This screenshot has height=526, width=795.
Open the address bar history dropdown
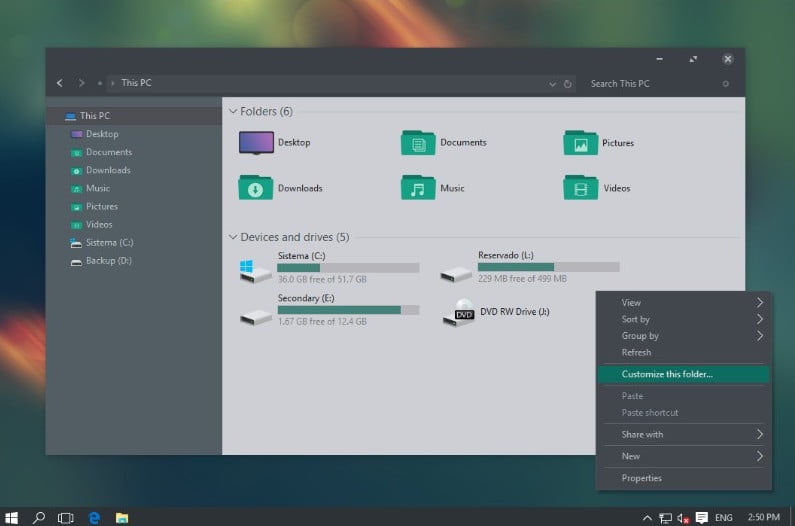552,84
